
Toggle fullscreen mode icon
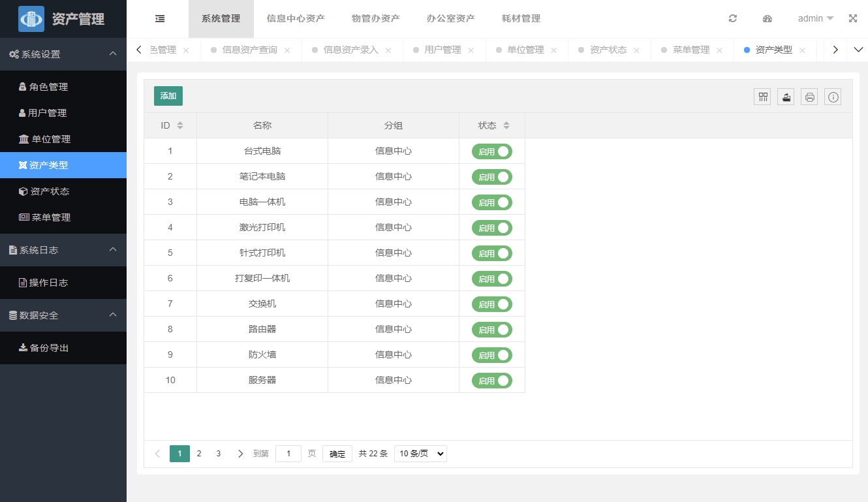tap(852, 19)
